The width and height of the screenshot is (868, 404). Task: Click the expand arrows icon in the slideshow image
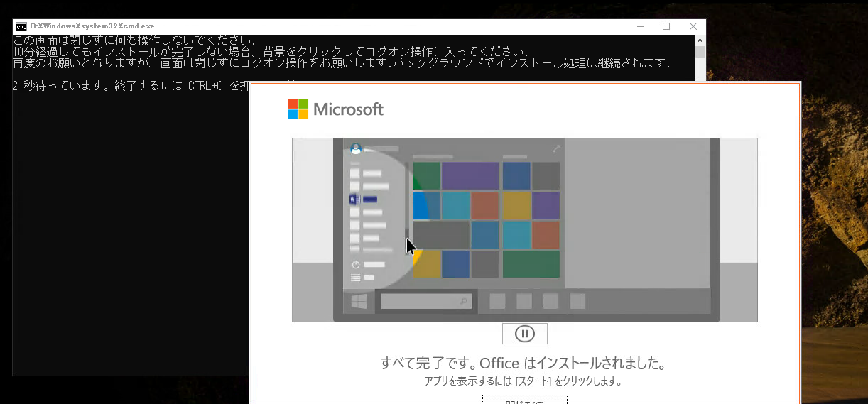point(555,149)
